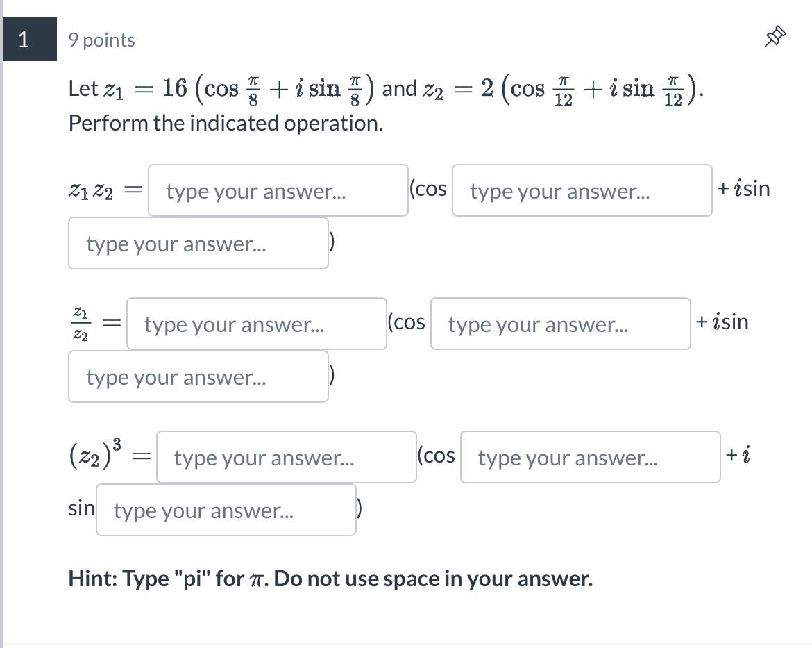The image size is (812, 648).
Task: Click the sin angle field below the quotient
Action: [x=198, y=376]
